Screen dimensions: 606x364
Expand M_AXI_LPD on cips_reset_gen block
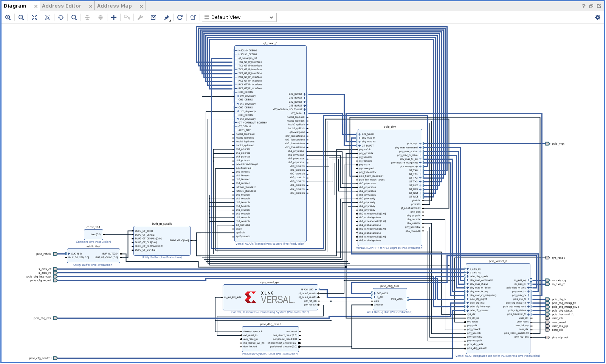316,290
